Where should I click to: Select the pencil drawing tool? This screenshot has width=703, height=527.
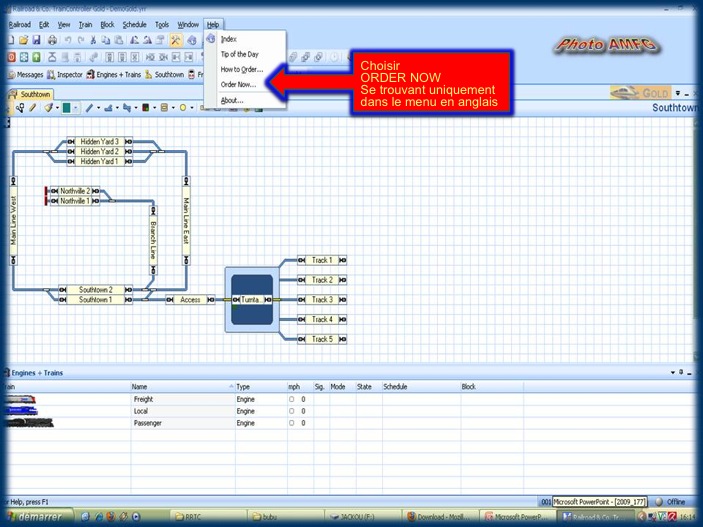coord(33,108)
